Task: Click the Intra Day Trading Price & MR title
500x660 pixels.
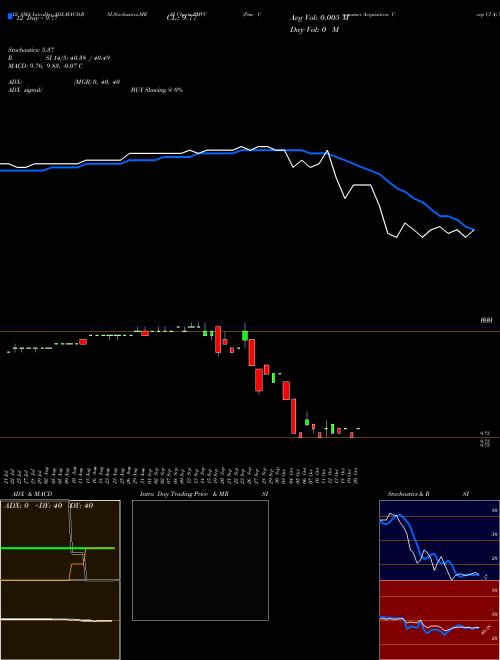Action: pos(184,494)
